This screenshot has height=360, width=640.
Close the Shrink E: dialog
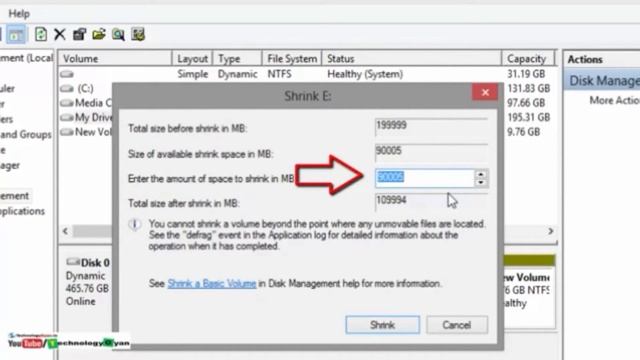[485, 92]
